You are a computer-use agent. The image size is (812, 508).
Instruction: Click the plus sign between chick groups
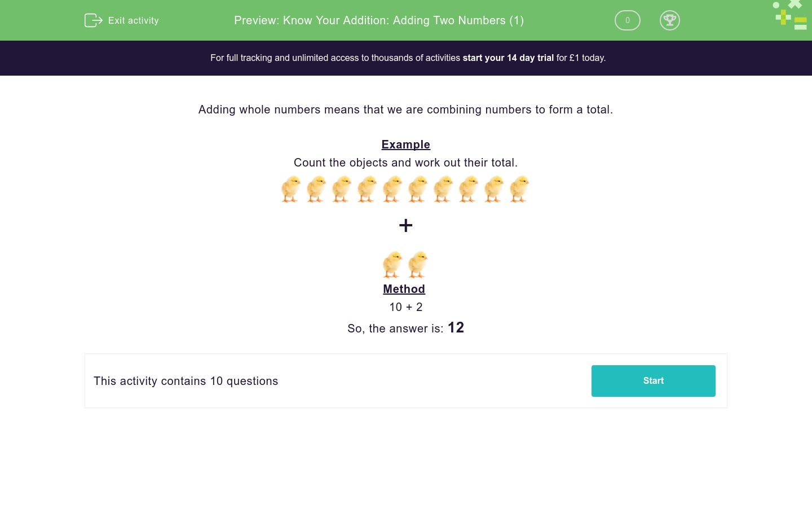pyautogui.click(x=405, y=225)
